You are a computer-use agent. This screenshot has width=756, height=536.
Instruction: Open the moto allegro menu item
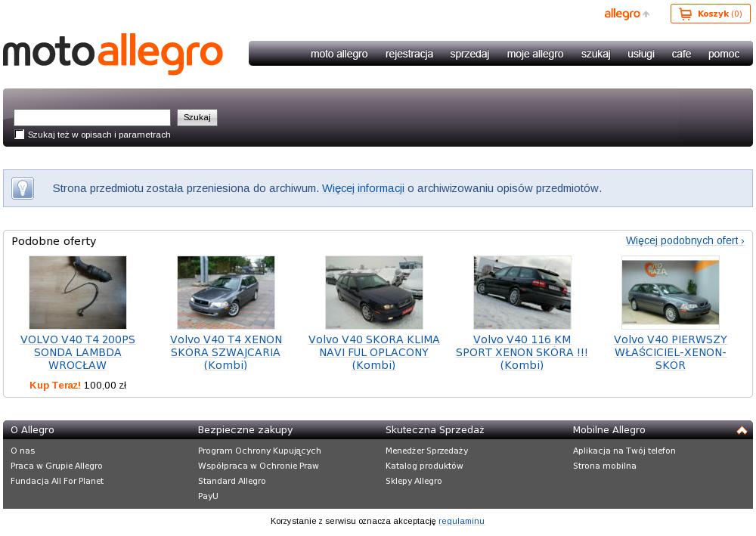click(x=339, y=54)
